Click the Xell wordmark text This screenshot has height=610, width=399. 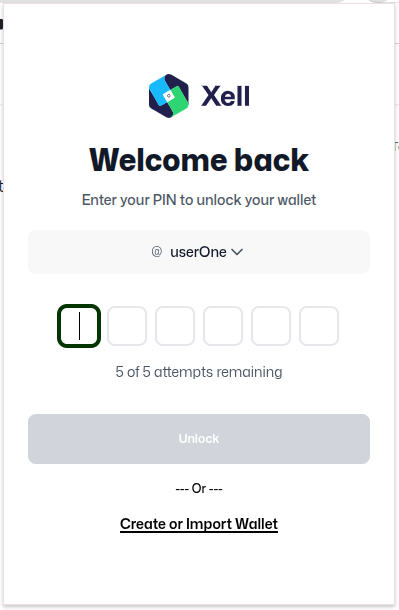click(x=225, y=96)
